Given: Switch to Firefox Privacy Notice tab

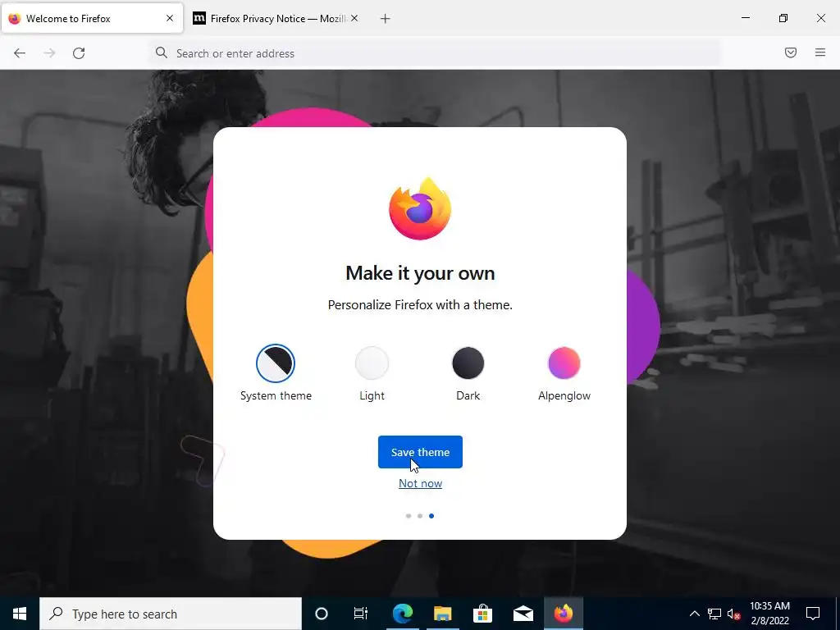Looking at the screenshot, I should (x=276, y=19).
